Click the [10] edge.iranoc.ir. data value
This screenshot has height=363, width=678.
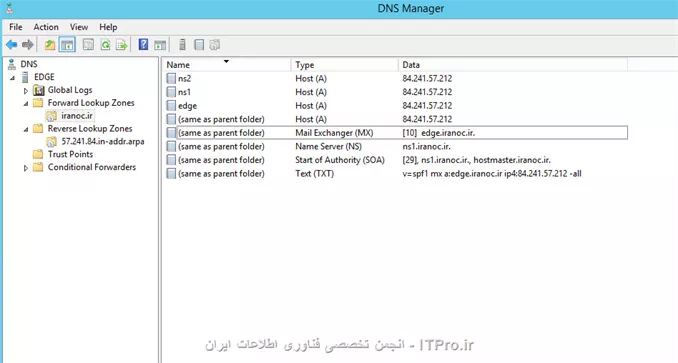tap(438, 133)
